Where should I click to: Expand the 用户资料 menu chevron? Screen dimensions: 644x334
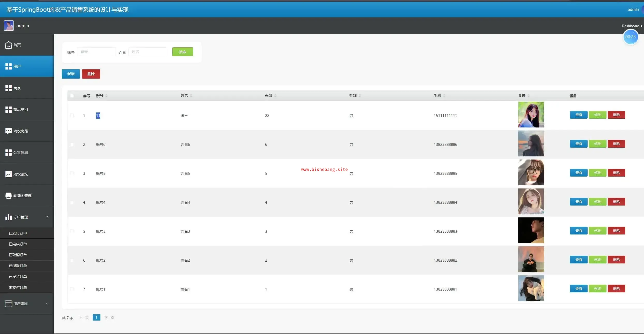[47, 304]
